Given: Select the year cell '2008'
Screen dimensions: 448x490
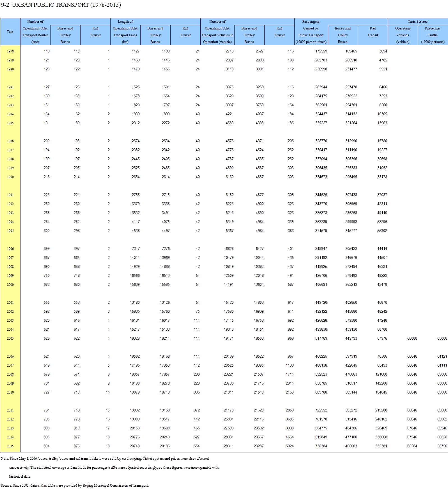Looking at the screenshot, I should (10, 374).
